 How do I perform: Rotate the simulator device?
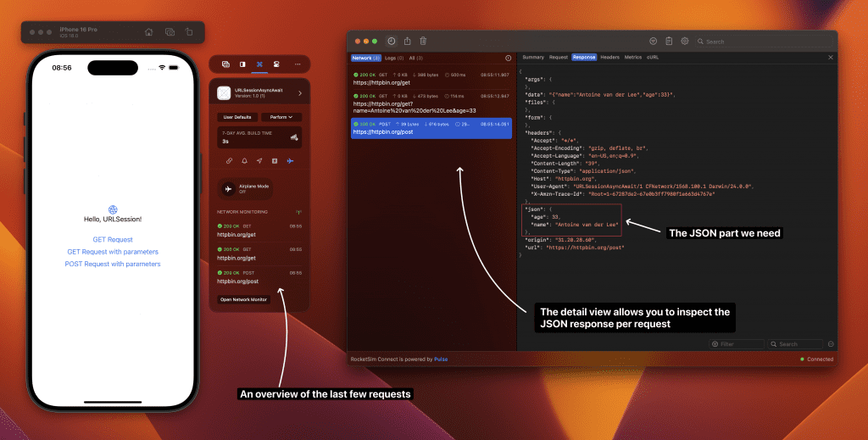tap(188, 32)
